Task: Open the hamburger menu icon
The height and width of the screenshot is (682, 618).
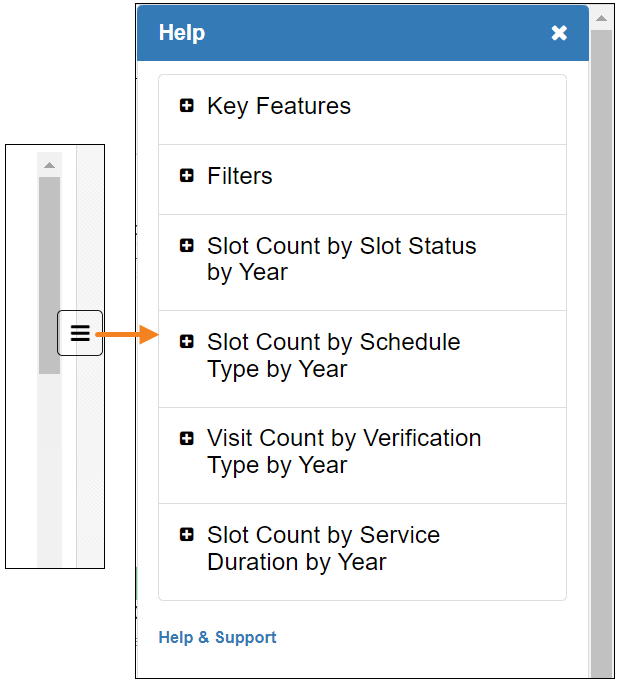Action: click(x=80, y=334)
